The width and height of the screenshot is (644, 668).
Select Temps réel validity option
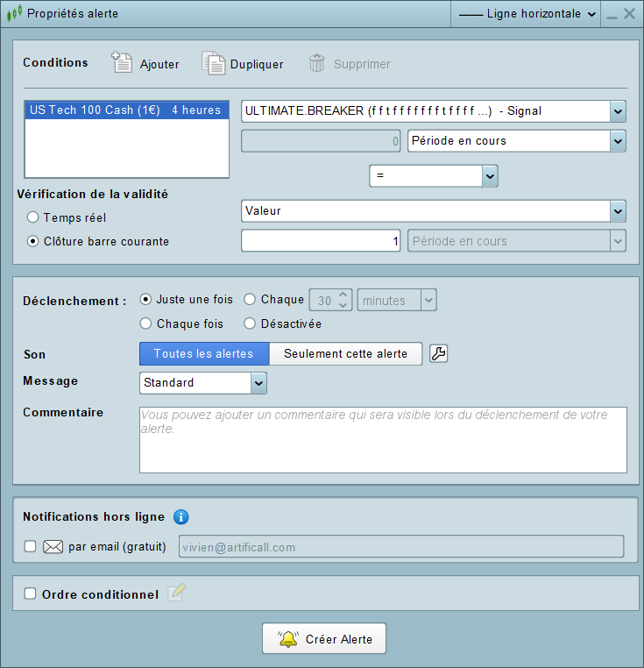[32, 217]
